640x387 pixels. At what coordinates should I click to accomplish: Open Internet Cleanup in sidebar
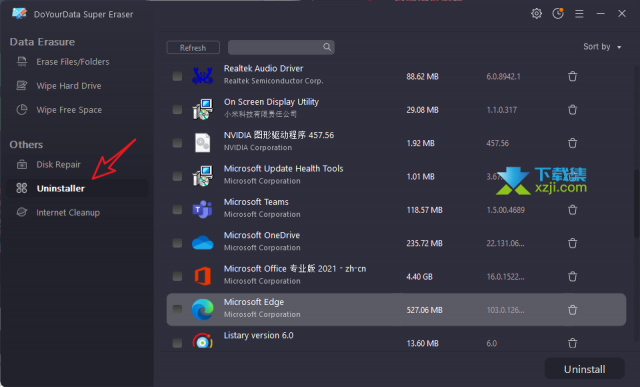pyautogui.click(x=68, y=213)
